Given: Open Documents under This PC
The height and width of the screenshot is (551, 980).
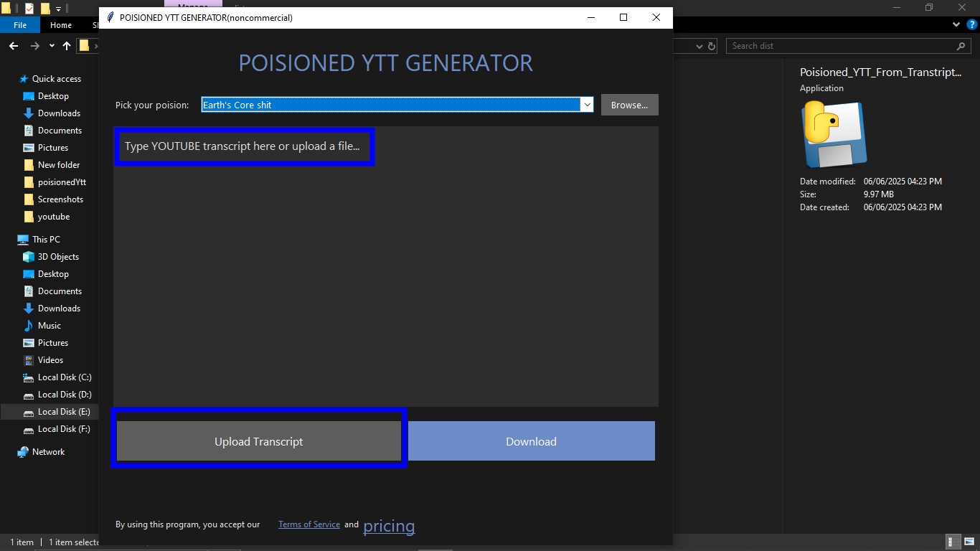Looking at the screenshot, I should click(60, 291).
